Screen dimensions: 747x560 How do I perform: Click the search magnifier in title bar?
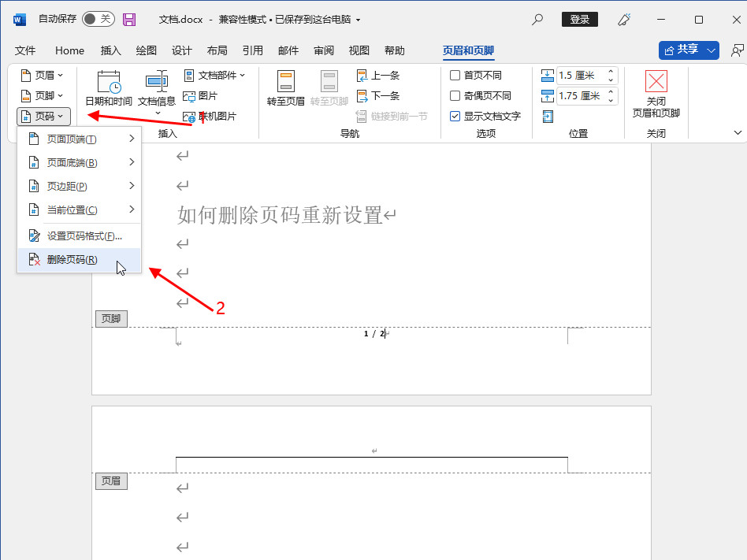coord(538,19)
